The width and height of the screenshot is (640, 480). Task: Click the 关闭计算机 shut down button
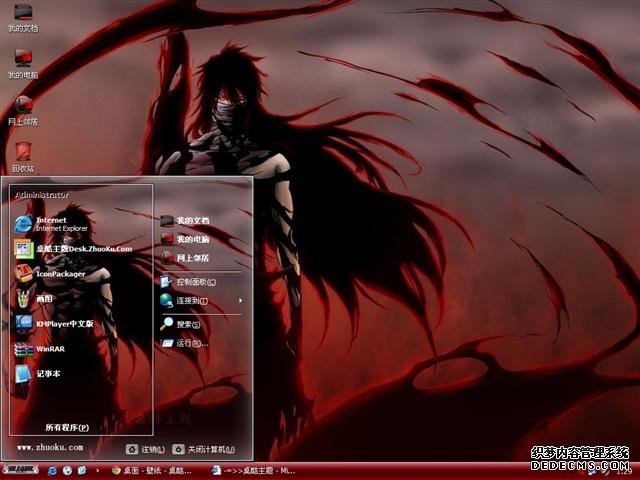[x=204, y=449]
